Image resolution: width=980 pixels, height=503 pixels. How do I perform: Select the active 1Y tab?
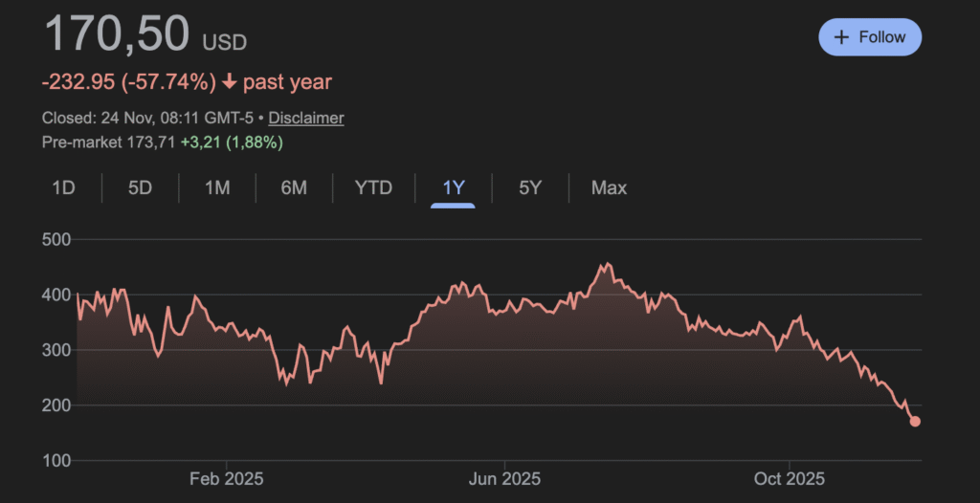coord(453,187)
